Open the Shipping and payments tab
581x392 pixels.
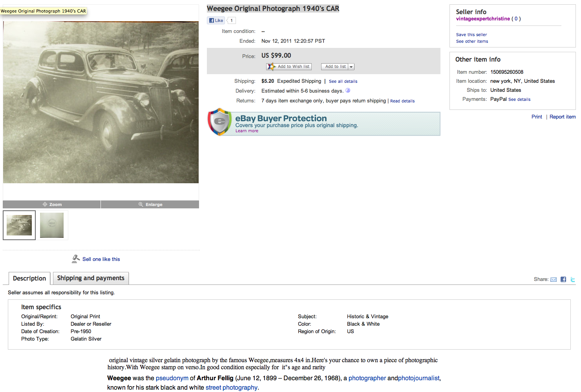click(91, 278)
